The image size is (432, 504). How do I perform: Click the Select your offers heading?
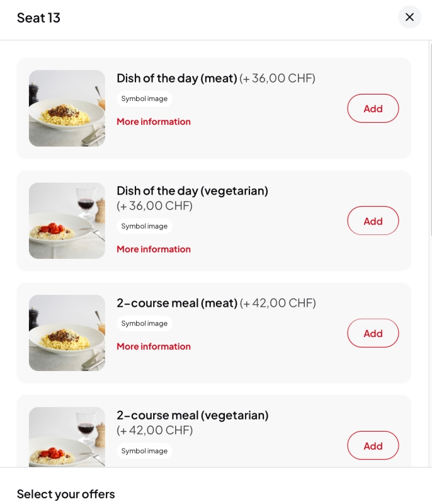[x=66, y=494]
